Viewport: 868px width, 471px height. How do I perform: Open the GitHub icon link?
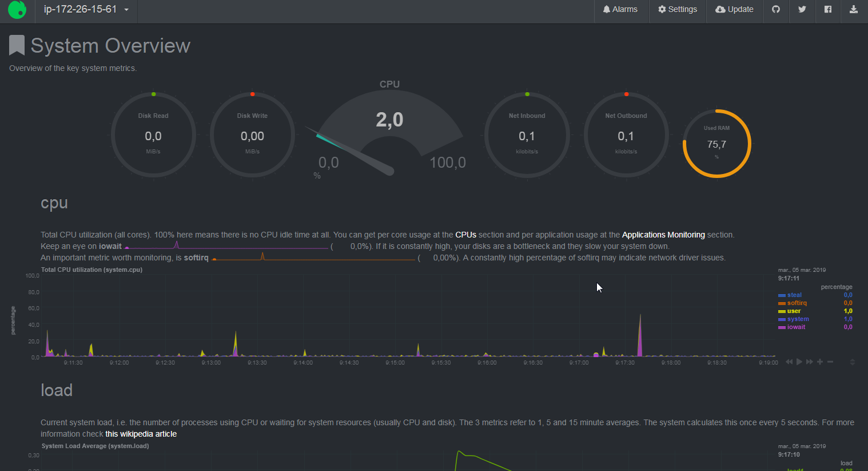(x=776, y=10)
